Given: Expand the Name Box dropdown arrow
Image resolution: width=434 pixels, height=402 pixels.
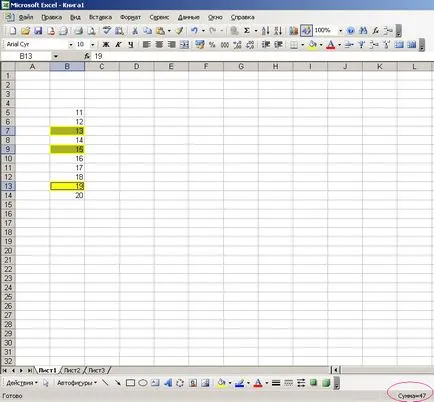Looking at the screenshot, I should point(56,56).
